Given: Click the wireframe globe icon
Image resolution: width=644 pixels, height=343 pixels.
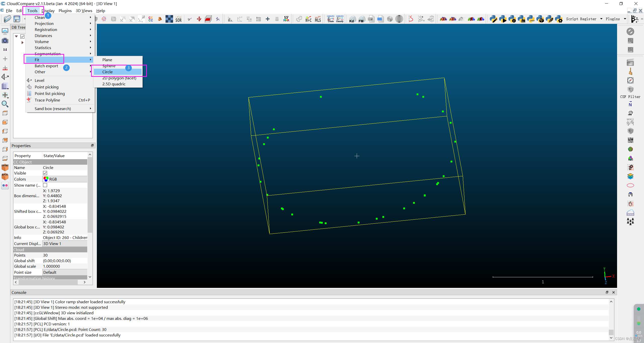Looking at the screenshot, I should click(x=399, y=19).
